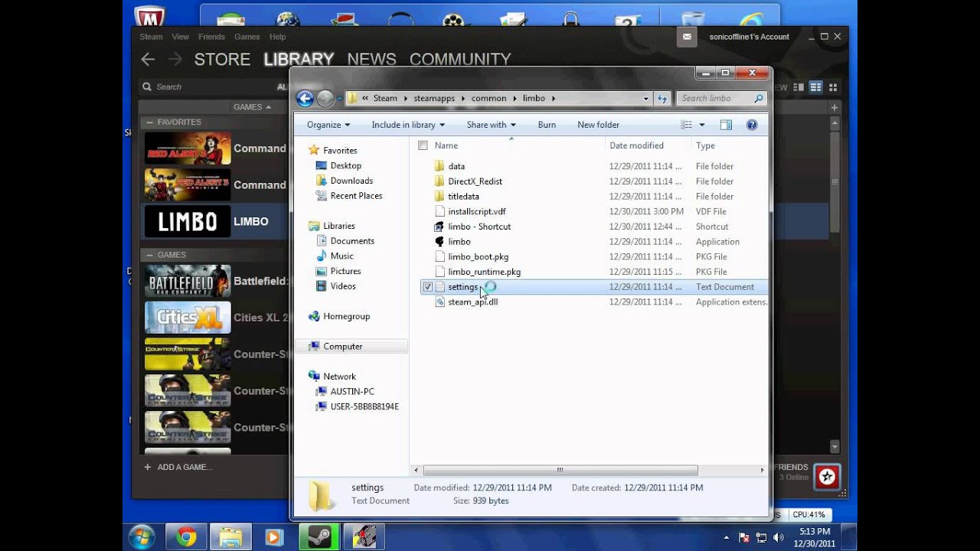Screen dimensions: 980x551
Task: Open Windows Media Player from taskbar
Action: click(274, 537)
